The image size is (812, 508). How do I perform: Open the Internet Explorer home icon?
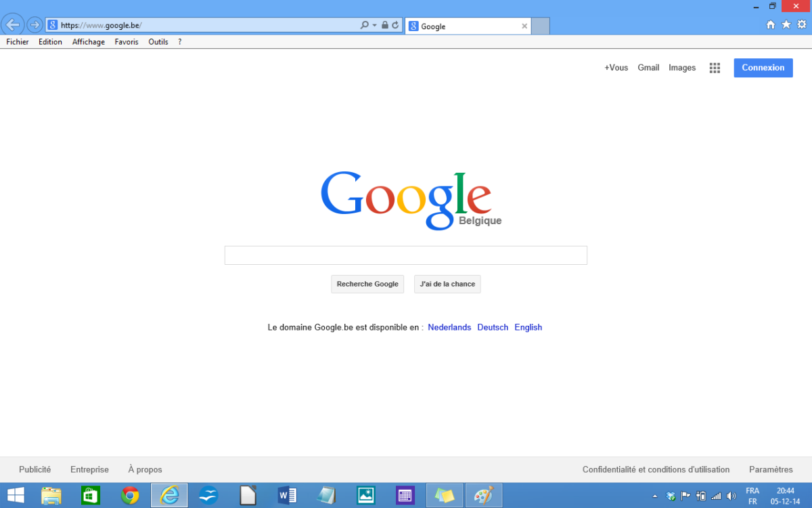click(x=770, y=24)
